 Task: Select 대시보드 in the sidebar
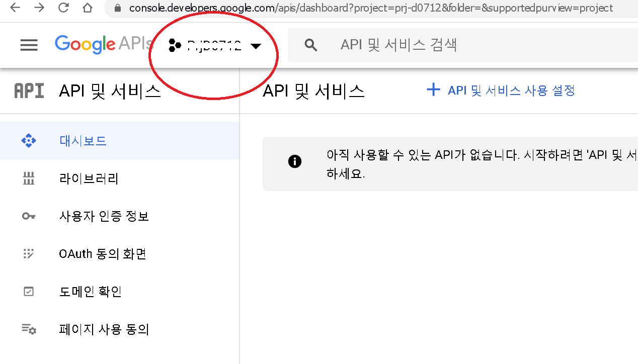(x=119, y=141)
